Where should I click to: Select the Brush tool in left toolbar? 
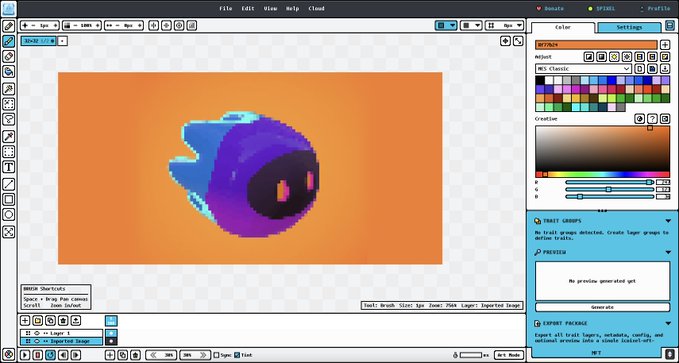(x=9, y=42)
